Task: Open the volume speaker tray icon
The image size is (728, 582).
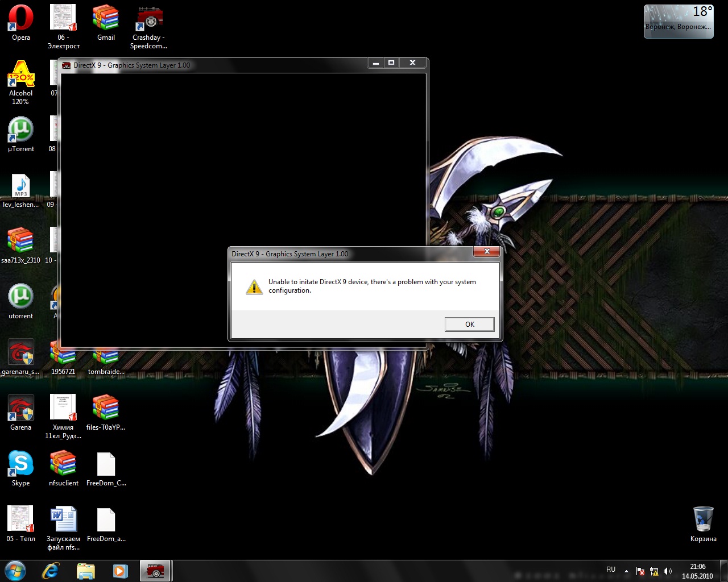Action: click(x=668, y=571)
